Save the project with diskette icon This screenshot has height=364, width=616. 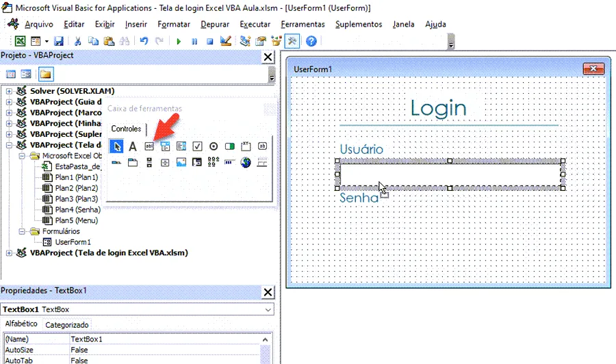tap(59, 41)
